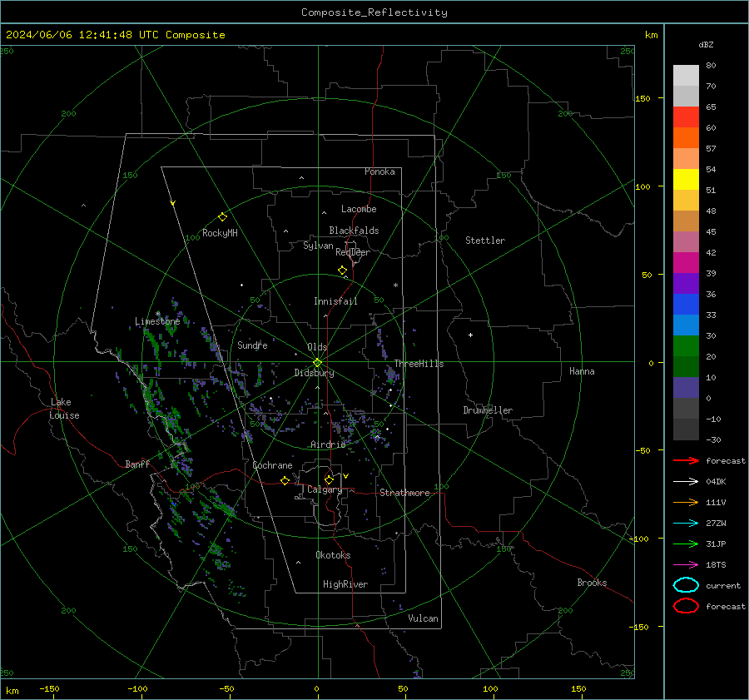This screenshot has height=700, width=749.
Task: Click the Ponoka city label
Action: pyautogui.click(x=379, y=171)
